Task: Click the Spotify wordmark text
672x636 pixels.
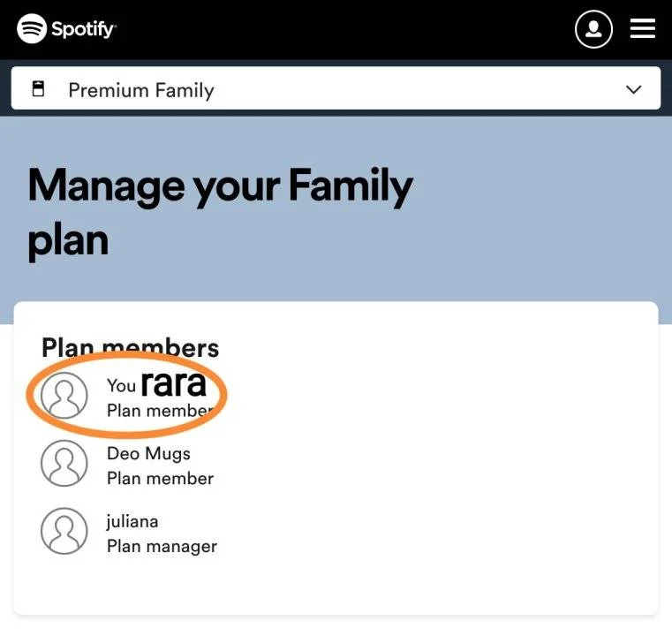Action: [84, 29]
